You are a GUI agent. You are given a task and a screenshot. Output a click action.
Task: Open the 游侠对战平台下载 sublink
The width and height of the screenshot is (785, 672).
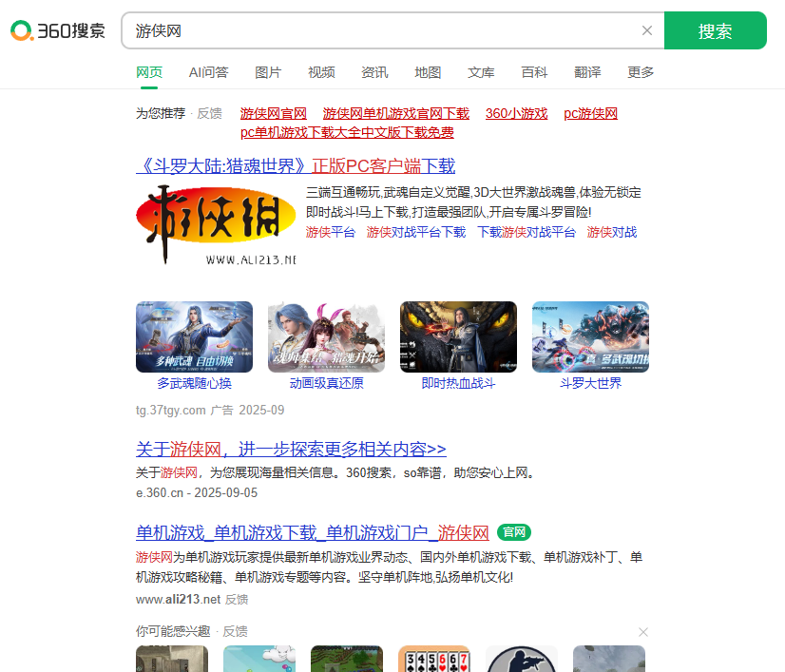[x=416, y=232]
